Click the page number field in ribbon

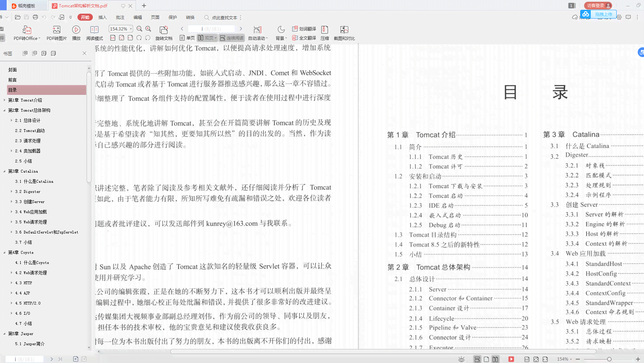point(211,29)
